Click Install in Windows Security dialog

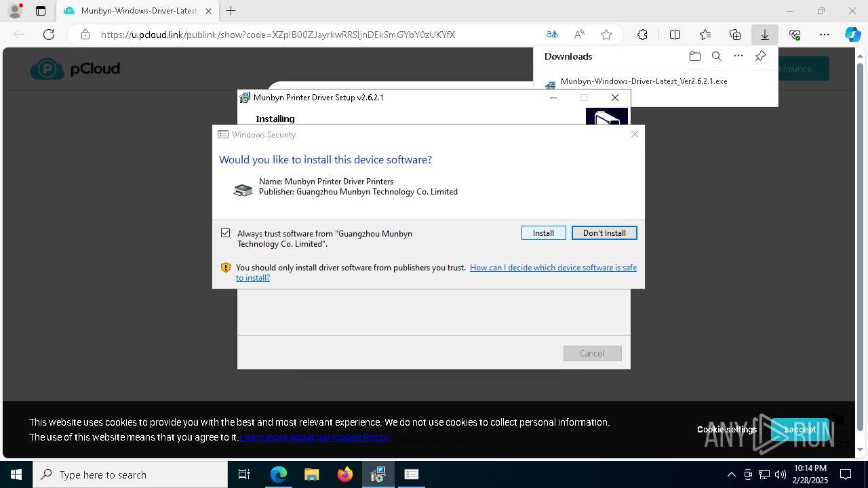coord(543,232)
